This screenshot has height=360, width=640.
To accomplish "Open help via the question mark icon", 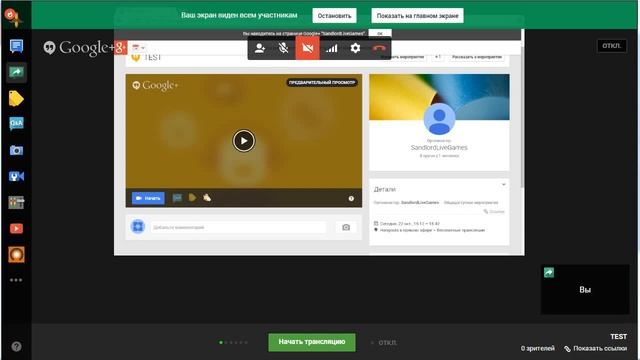I will click(x=16, y=347).
